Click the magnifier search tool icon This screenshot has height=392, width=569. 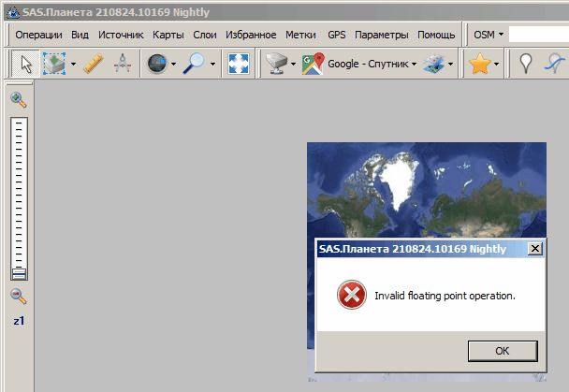[x=194, y=65]
